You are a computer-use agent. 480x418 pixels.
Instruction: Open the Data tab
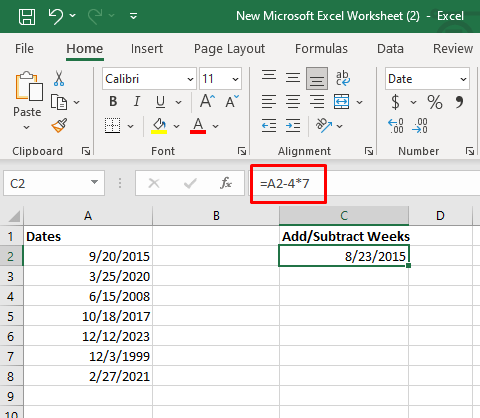click(x=390, y=49)
